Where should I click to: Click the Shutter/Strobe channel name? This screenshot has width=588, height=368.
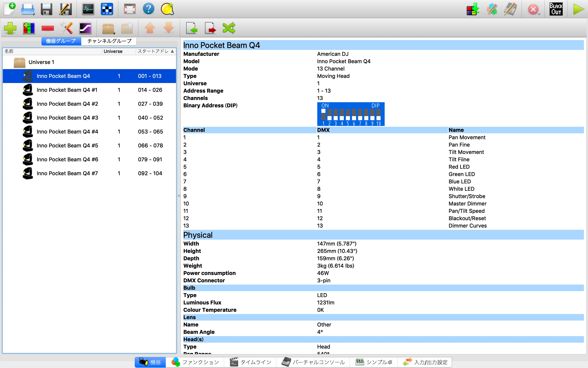pos(467,196)
